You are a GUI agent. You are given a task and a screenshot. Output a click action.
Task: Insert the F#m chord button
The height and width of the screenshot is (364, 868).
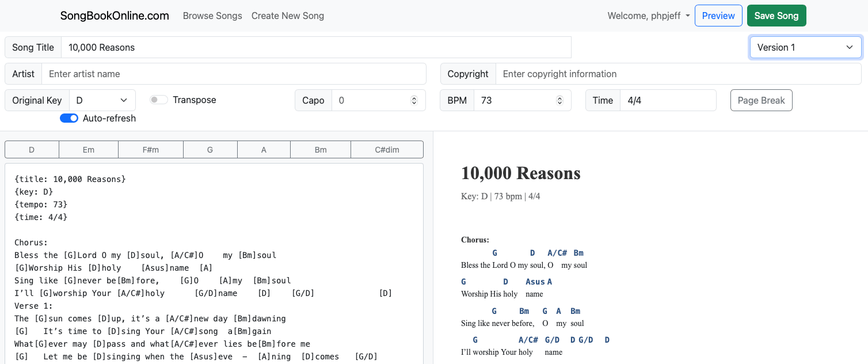point(151,150)
